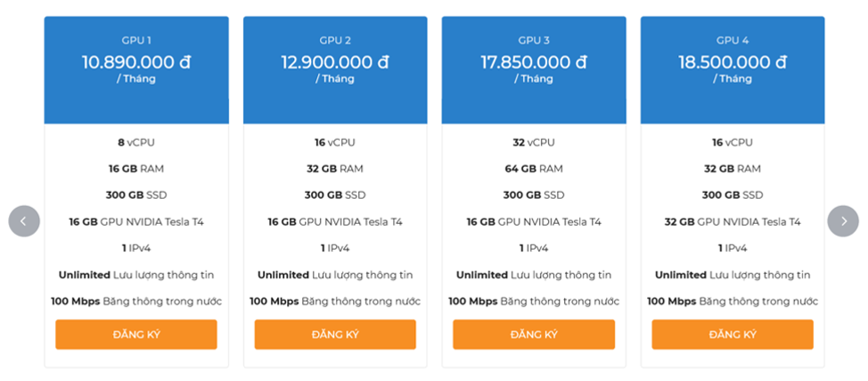
Task: Register for the GPU 2 plan
Action: pos(335,335)
